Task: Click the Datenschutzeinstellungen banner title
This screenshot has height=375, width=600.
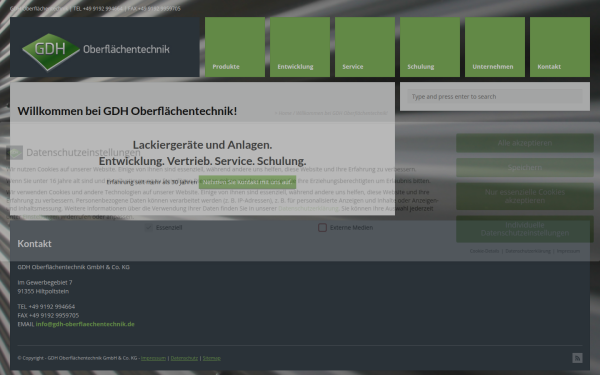Action: [83, 152]
